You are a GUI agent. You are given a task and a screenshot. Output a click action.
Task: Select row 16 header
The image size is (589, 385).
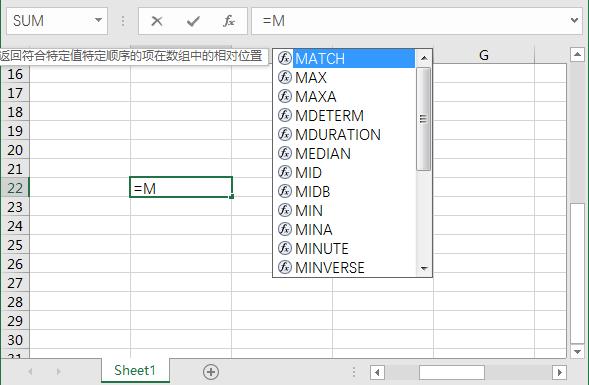(x=15, y=74)
